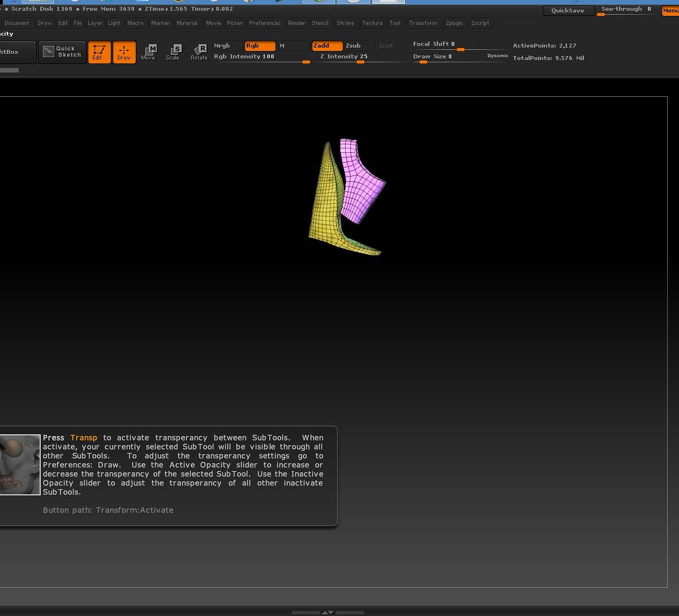Click the bottom shelf divider arrows
679x616 pixels.
(x=328, y=612)
